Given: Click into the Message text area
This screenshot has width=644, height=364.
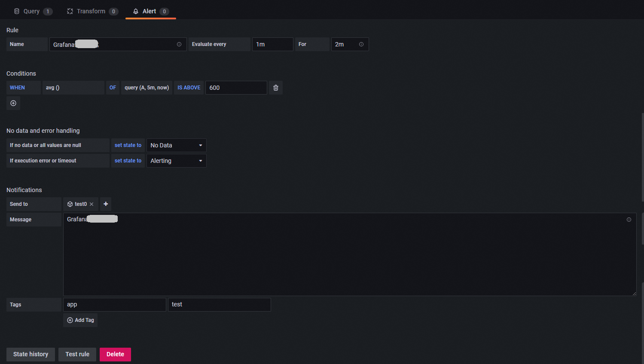Looking at the screenshot, I should [350, 254].
